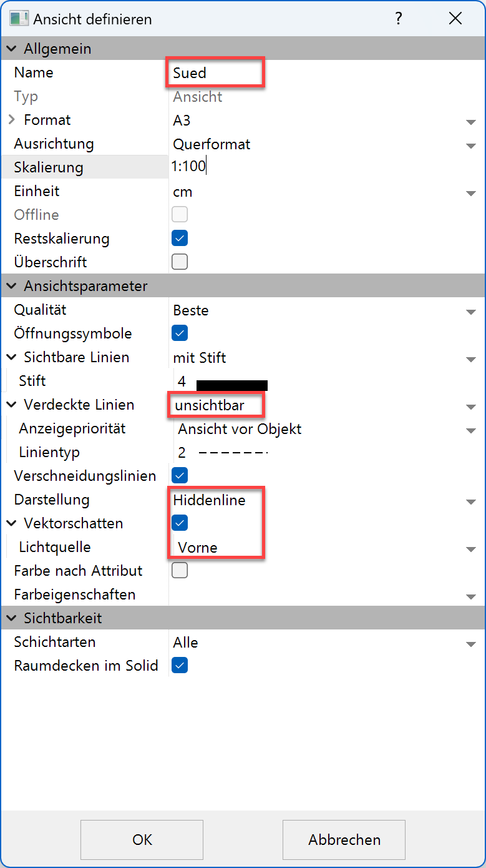Open the Qualität dropdown arrow
This screenshot has width=486, height=868.
point(471,312)
